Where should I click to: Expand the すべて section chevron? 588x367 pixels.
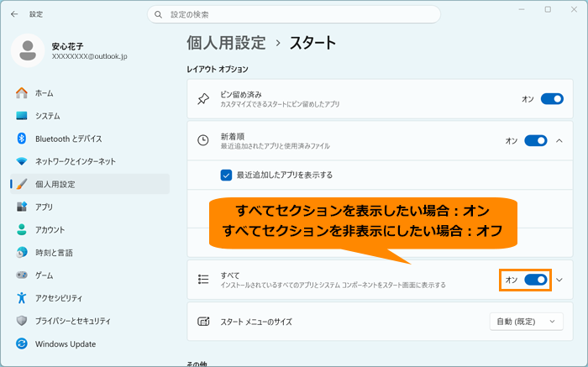click(559, 280)
